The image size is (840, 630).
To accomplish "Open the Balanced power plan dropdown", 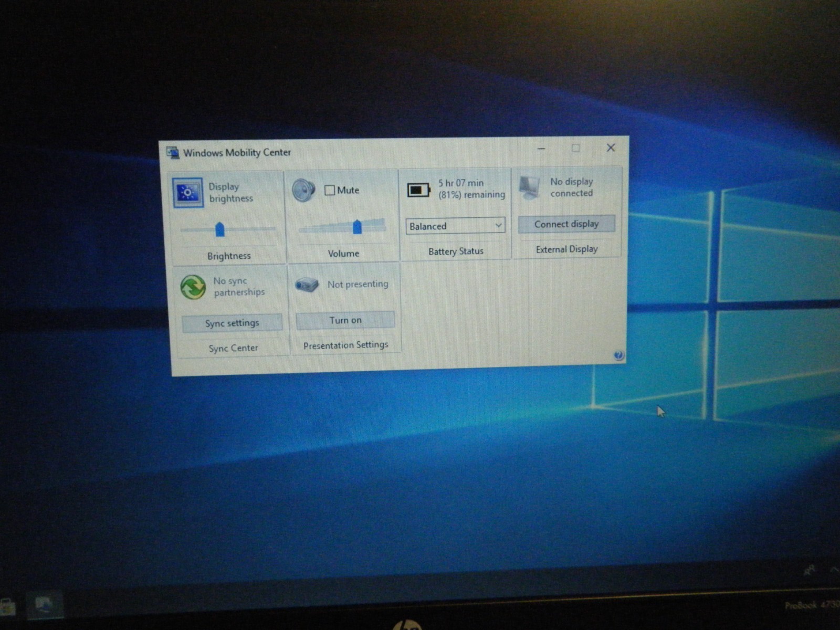I will tap(455, 226).
